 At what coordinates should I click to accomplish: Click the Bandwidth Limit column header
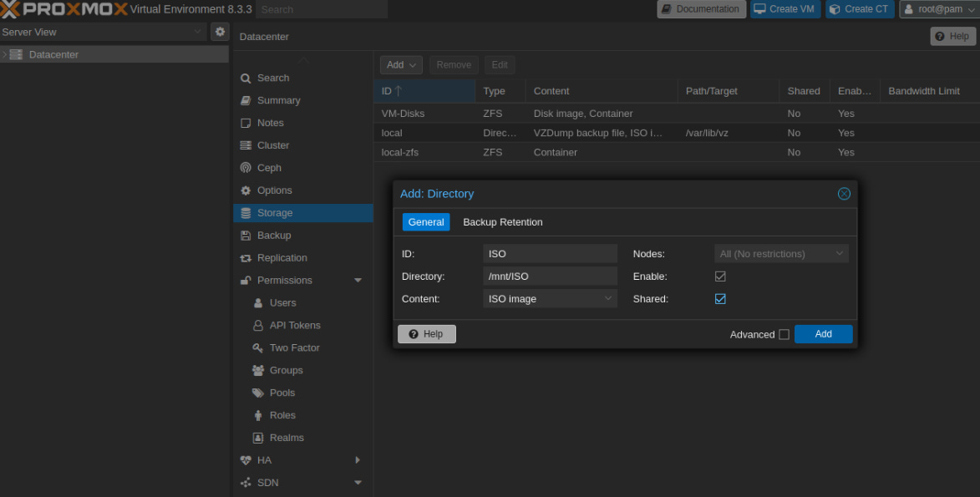pos(930,91)
